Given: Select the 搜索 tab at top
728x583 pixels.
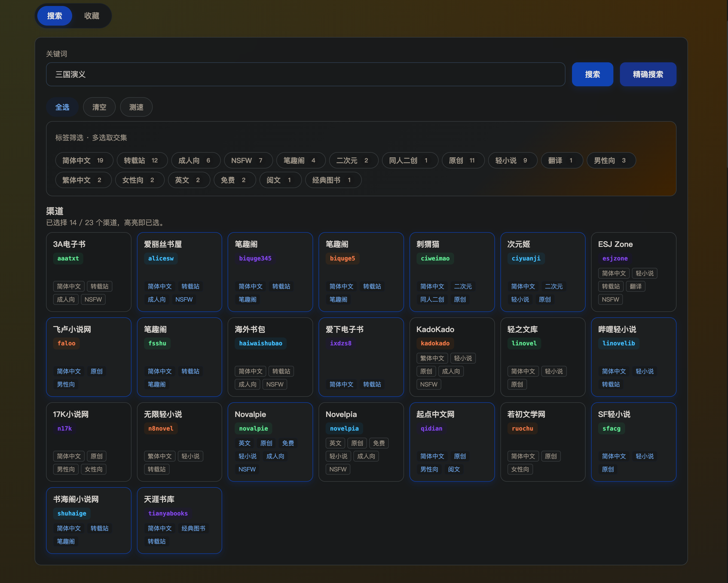Looking at the screenshot, I should [x=55, y=16].
